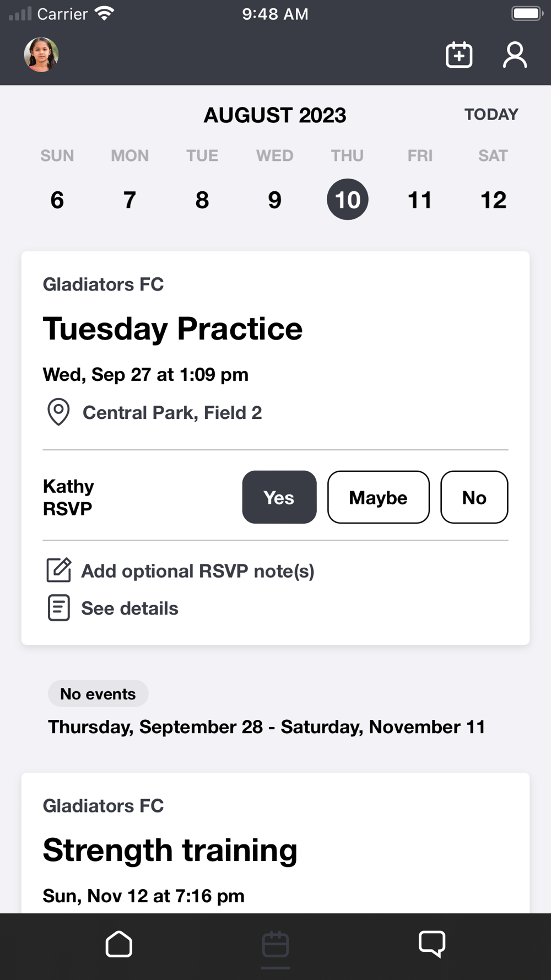Go to the Home tab icon
This screenshot has width=551, height=980.
[118, 944]
